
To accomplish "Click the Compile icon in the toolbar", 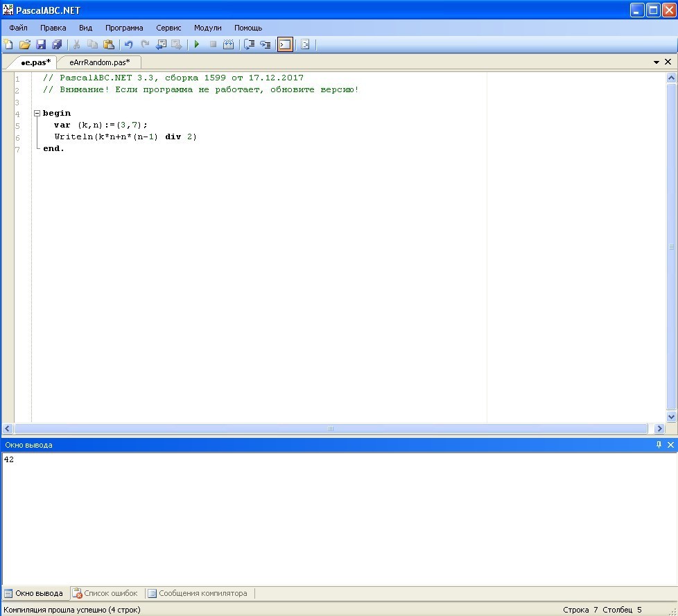I will pos(228,44).
